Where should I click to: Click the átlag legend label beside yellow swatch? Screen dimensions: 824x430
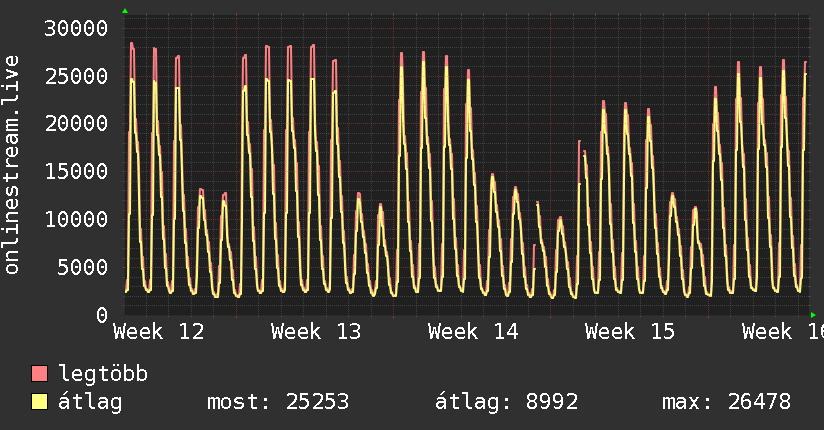pyautogui.click(x=90, y=402)
